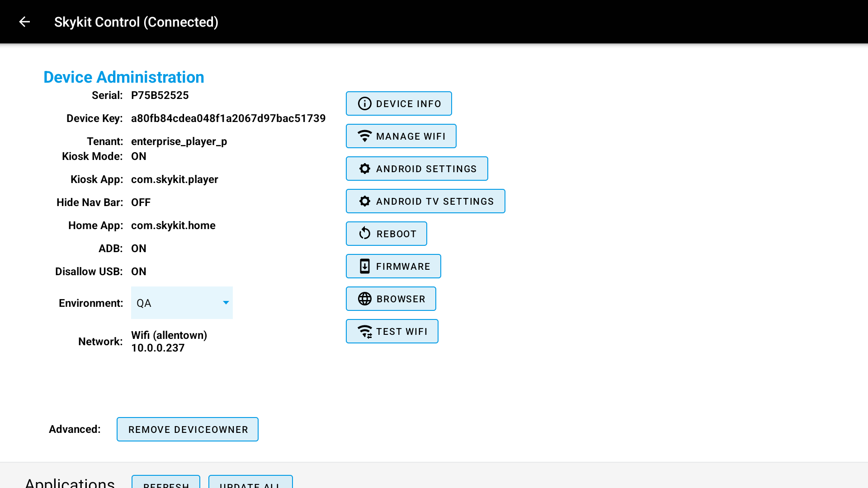Click the Advanced label
The height and width of the screenshot is (488, 868).
pyautogui.click(x=75, y=429)
